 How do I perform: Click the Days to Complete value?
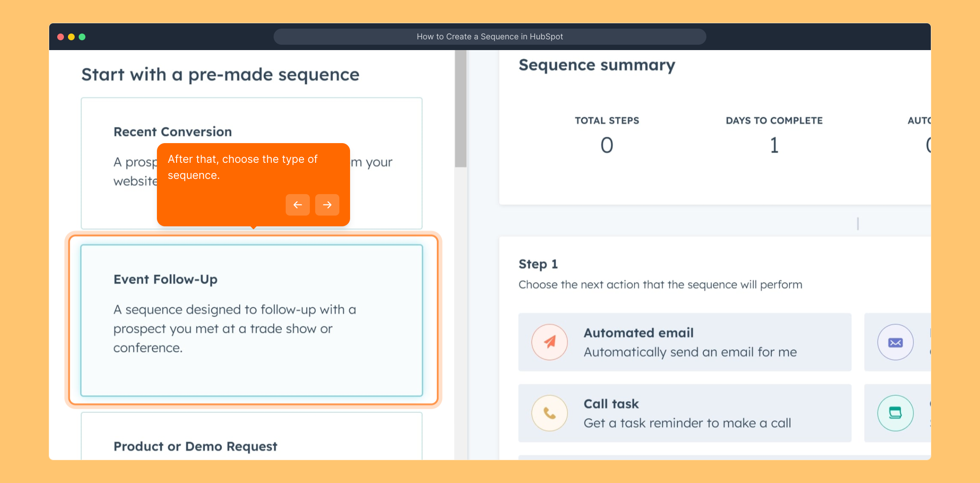point(774,145)
